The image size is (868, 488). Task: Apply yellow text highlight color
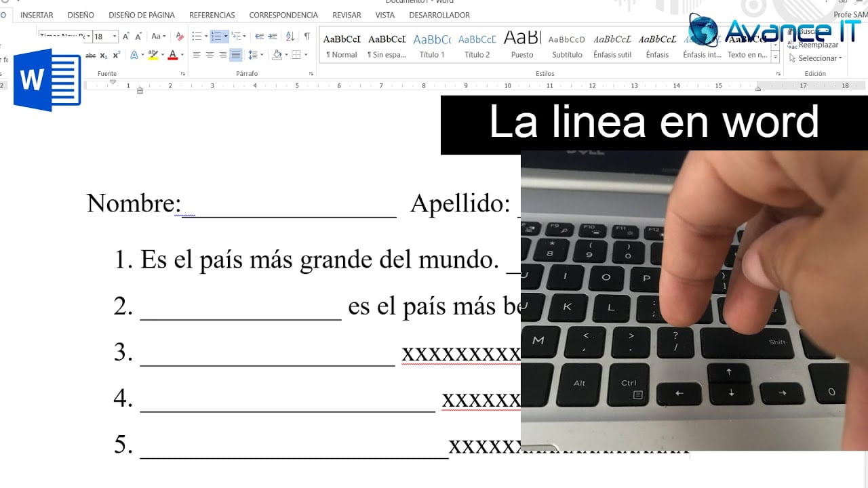point(153,55)
